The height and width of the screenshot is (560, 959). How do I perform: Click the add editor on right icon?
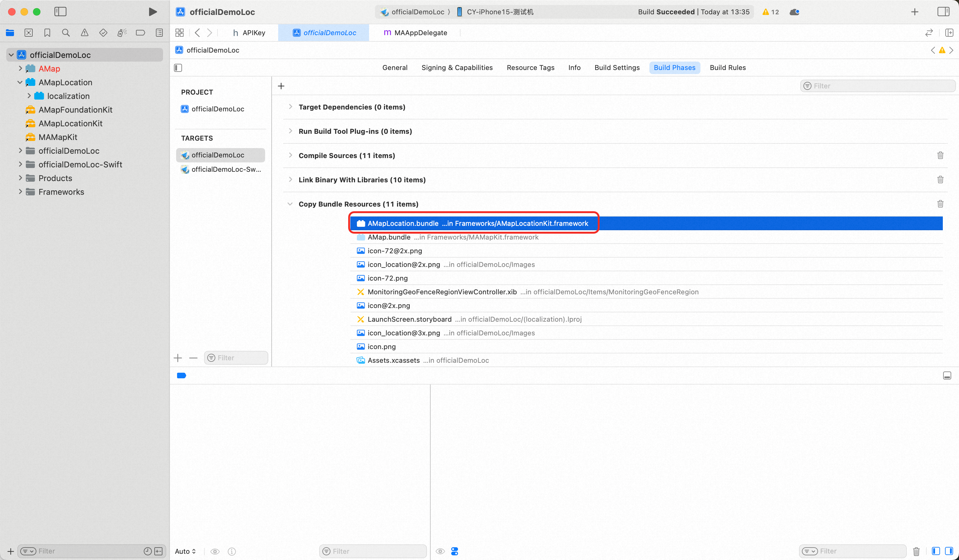949,33
